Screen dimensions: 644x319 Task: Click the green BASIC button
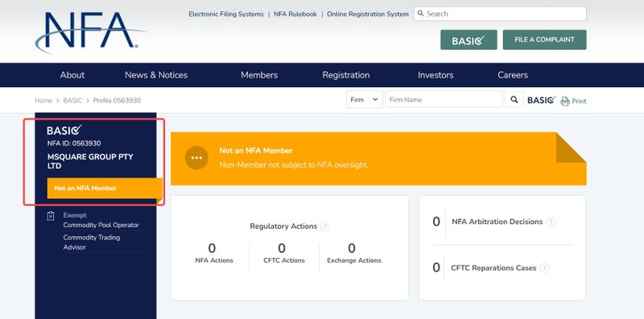click(x=469, y=40)
